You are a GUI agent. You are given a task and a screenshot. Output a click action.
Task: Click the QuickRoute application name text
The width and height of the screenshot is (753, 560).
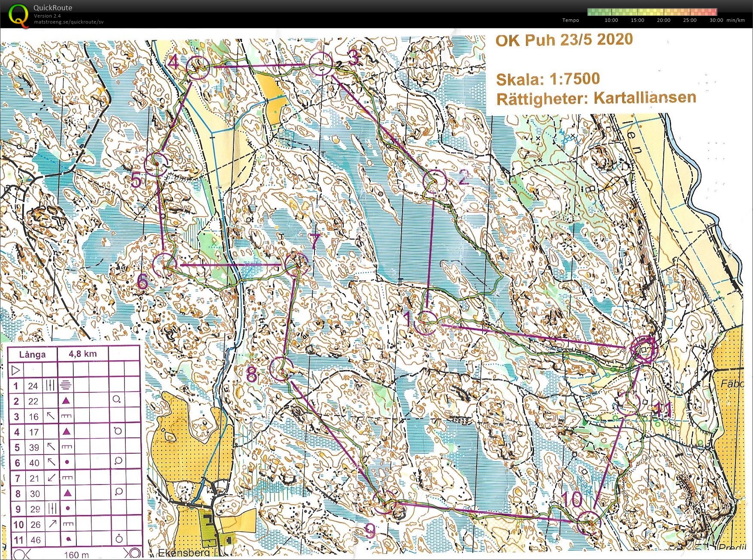point(53,8)
